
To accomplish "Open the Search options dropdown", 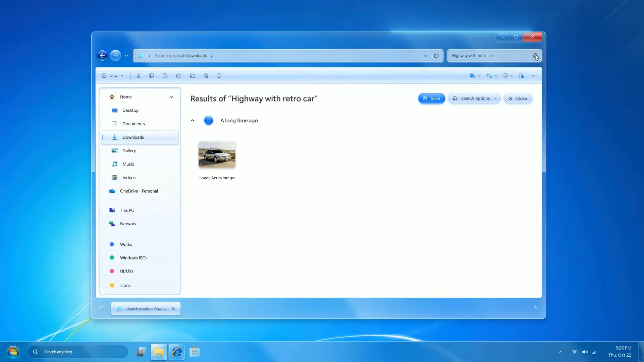I will point(474,99).
